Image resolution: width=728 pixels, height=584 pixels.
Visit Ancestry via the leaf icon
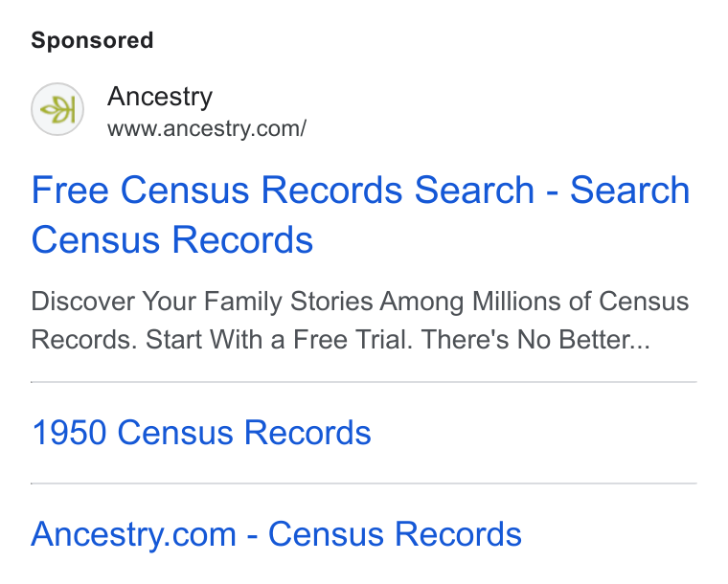[57, 109]
